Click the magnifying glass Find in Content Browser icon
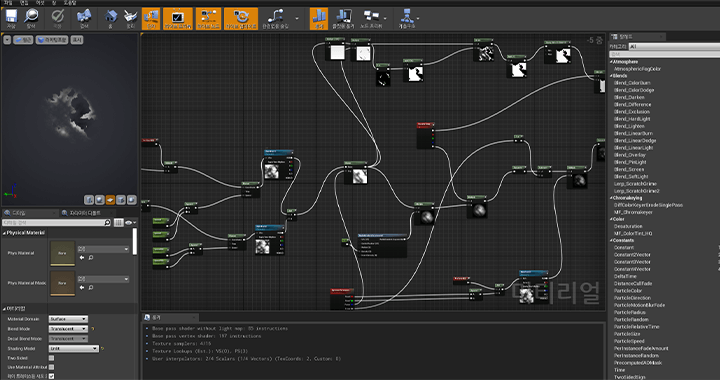 point(31,17)
